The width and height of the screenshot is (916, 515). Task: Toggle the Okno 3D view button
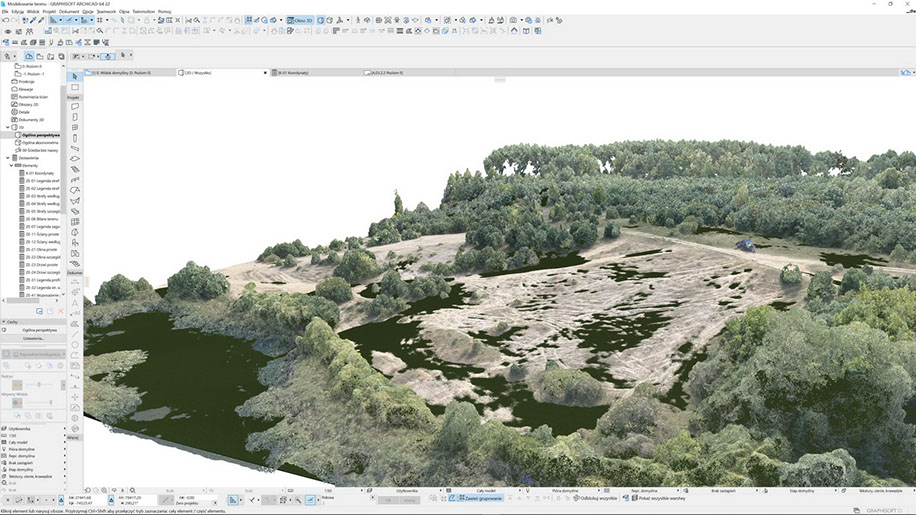(x=299, y=20)
